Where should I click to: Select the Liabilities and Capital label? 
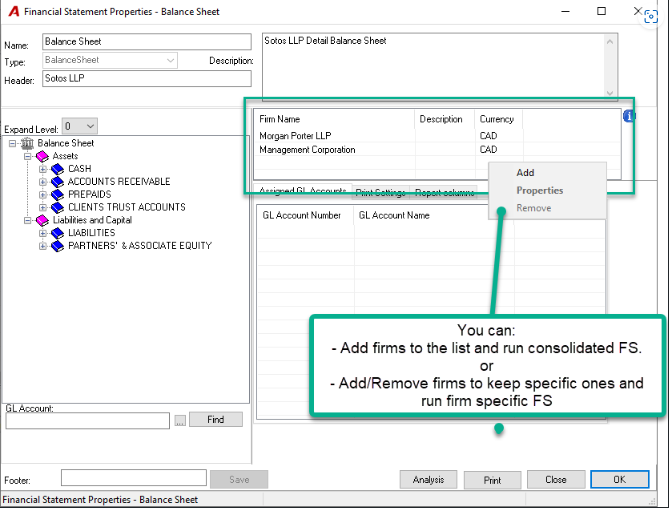tap(92, 221)
